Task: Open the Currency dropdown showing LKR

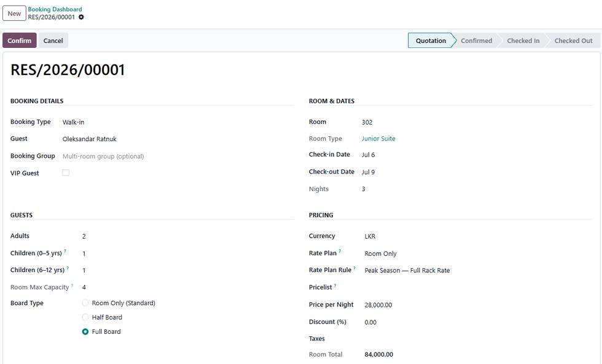Action: [478, 236]
